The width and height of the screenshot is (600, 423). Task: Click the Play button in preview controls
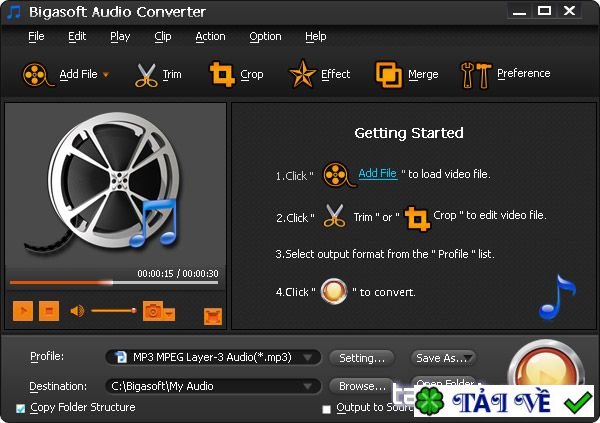pos(23,310)
